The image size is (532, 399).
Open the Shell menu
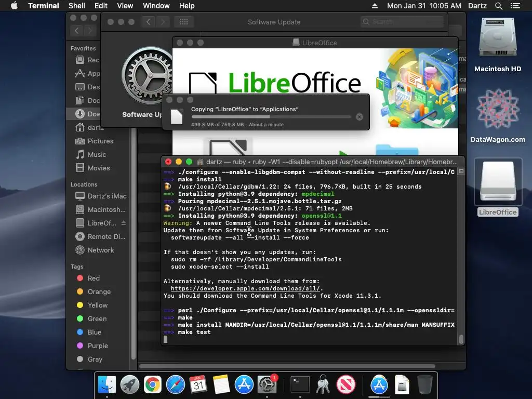[x=77, y=6]
